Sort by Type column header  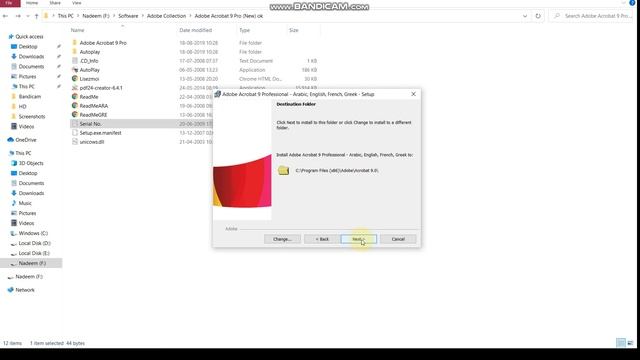(x=244, y=30)
